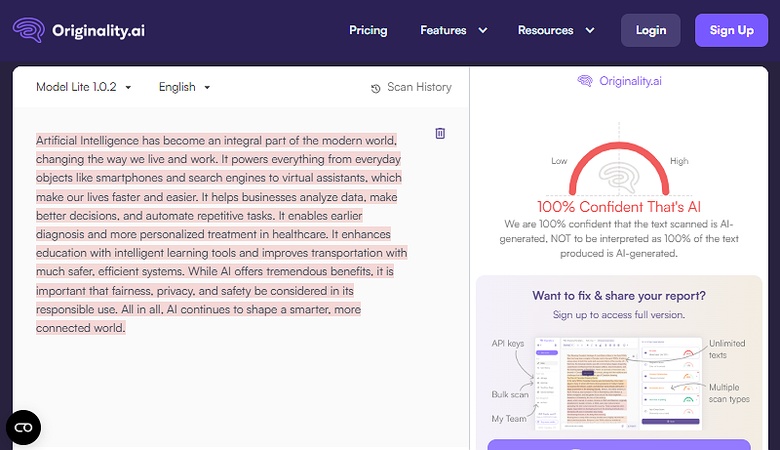Open the English language dropdown
Viewport: 780px width, 450px height.
pyautogui.click(x=185, y=87)
